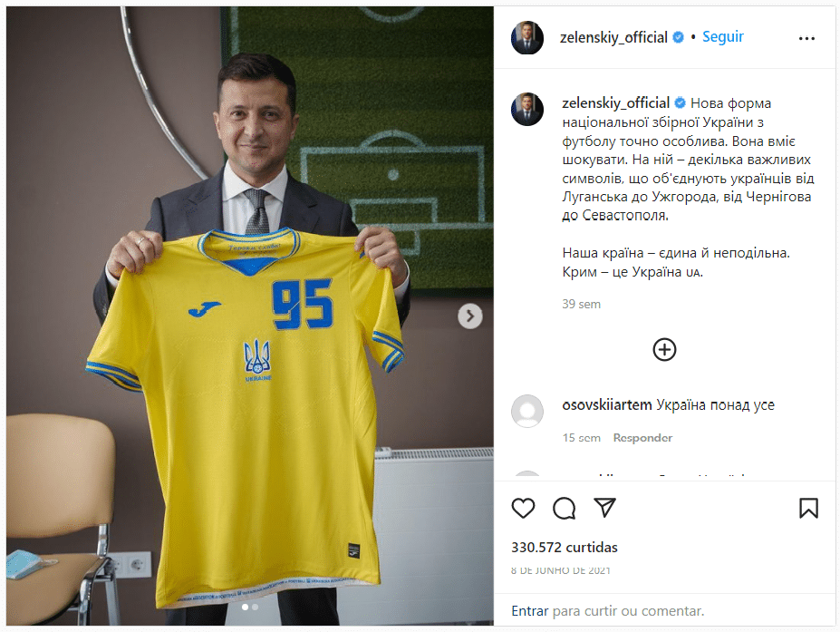Click caption author avatar
This screenshot has height=632, width=840.
tap(527, 109)
